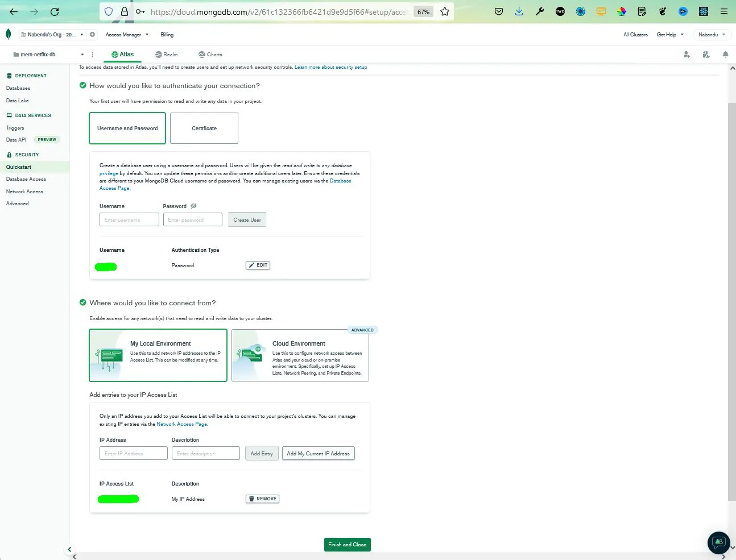Expand the mern-netflix-db project dropdown
Viewport: 736px width, 560px height.
click(x=48, y=55)
